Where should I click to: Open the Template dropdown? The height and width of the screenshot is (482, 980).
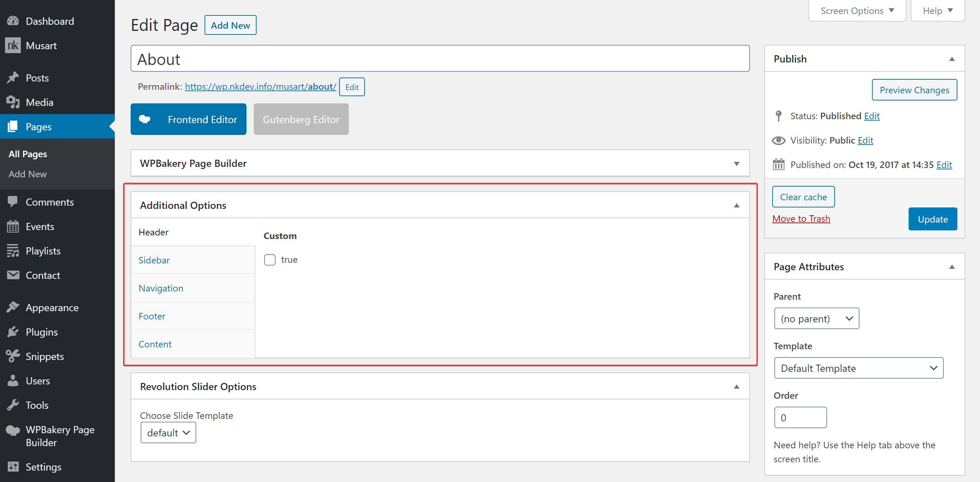pos(859,368)
